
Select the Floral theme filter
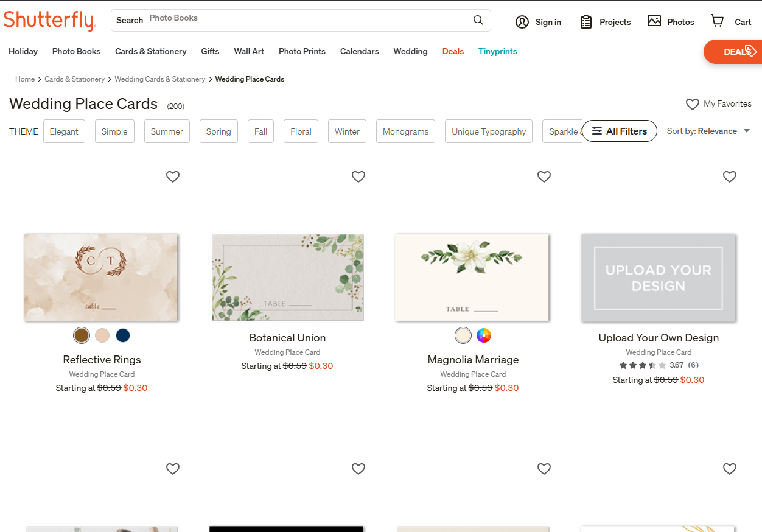coord(301,131)
